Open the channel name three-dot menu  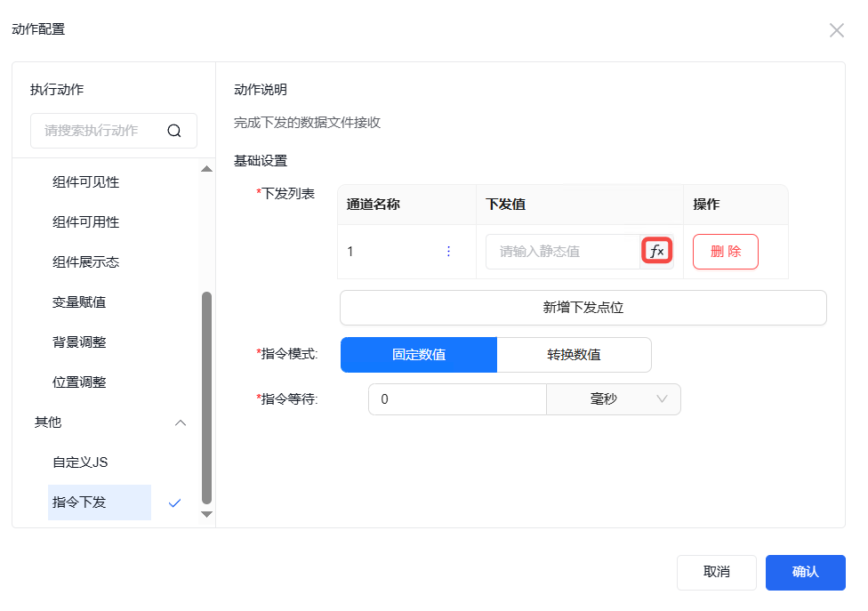[x=448, y=252]
